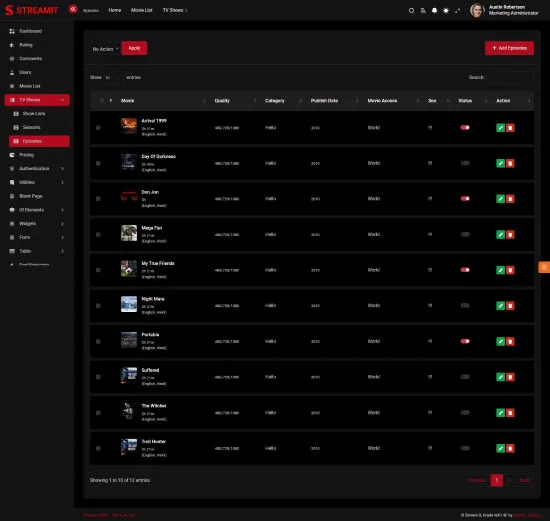The image size is (550, 521).
Task: Go to pagination page 2
Action: (509, 480)
